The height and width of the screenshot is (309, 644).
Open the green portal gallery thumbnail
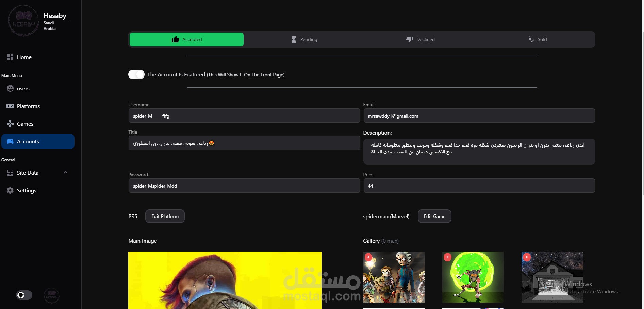tap(473, 277)
